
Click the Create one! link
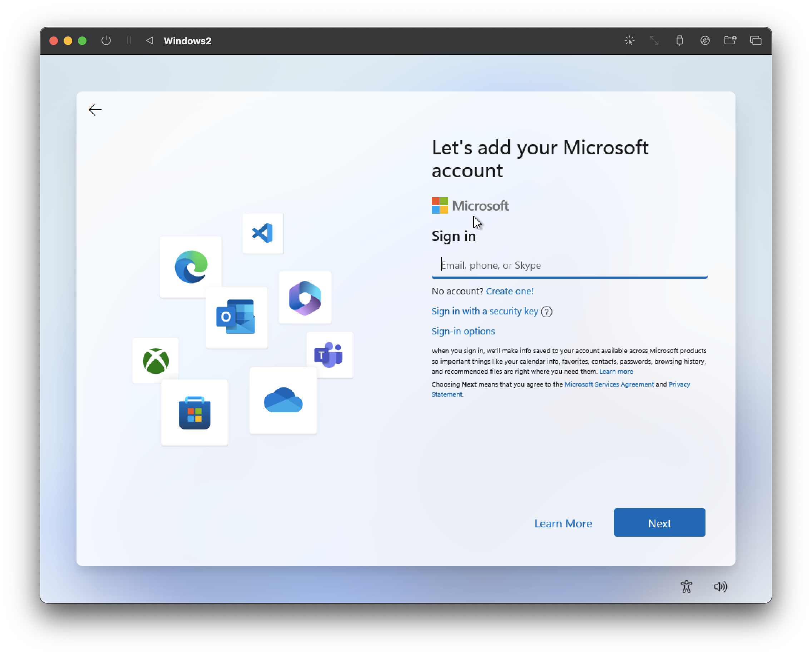click(x=509, y=291)
